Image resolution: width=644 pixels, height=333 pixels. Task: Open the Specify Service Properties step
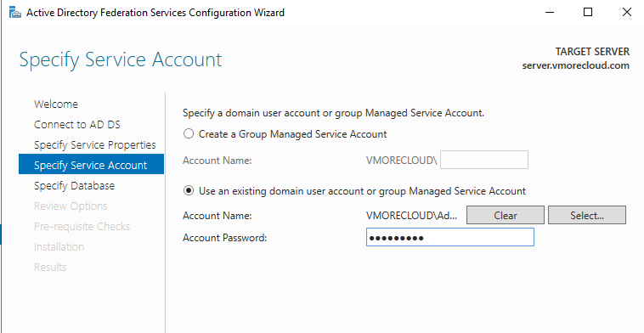[95, 145]
